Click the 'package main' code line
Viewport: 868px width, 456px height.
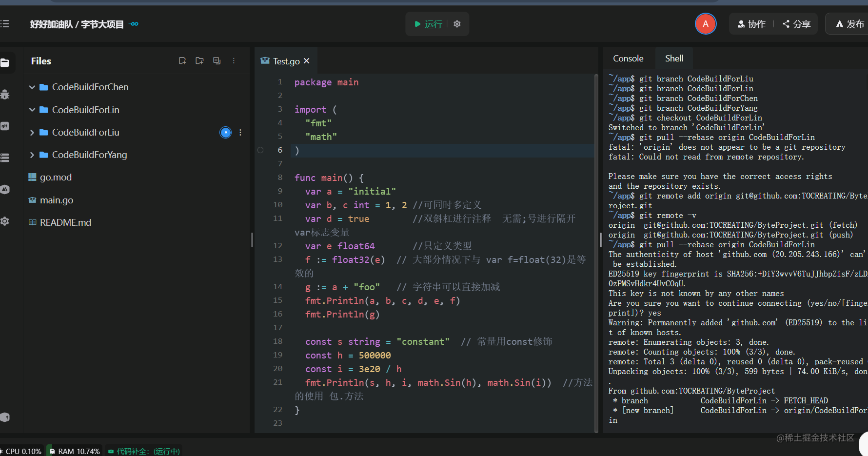[x=326, y=82]
